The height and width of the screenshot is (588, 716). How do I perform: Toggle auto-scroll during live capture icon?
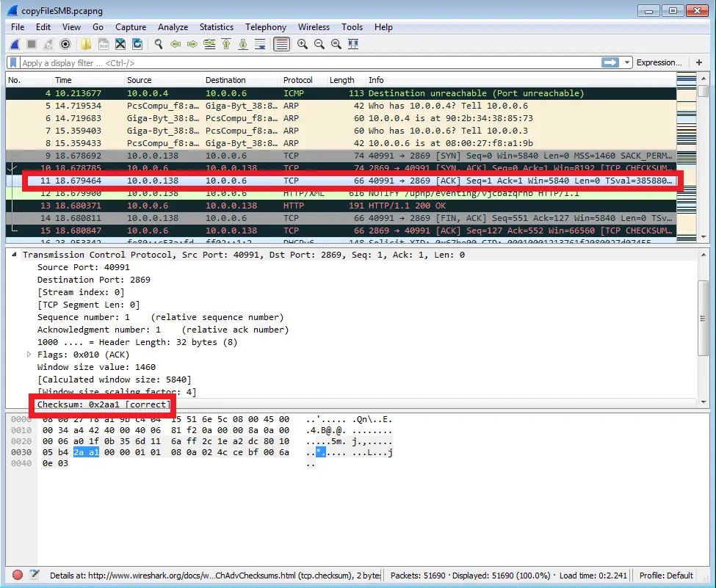(260, 44)
